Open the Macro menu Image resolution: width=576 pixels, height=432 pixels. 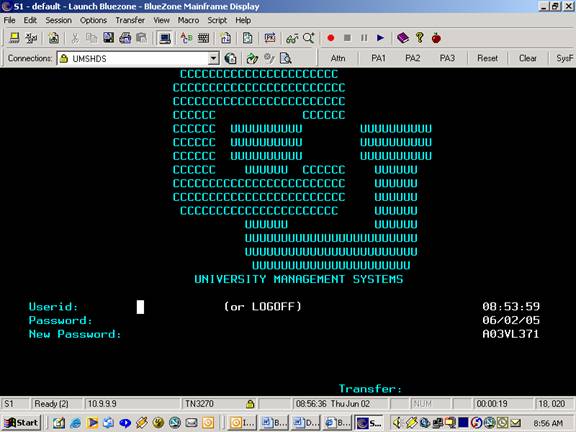[188, 20]
